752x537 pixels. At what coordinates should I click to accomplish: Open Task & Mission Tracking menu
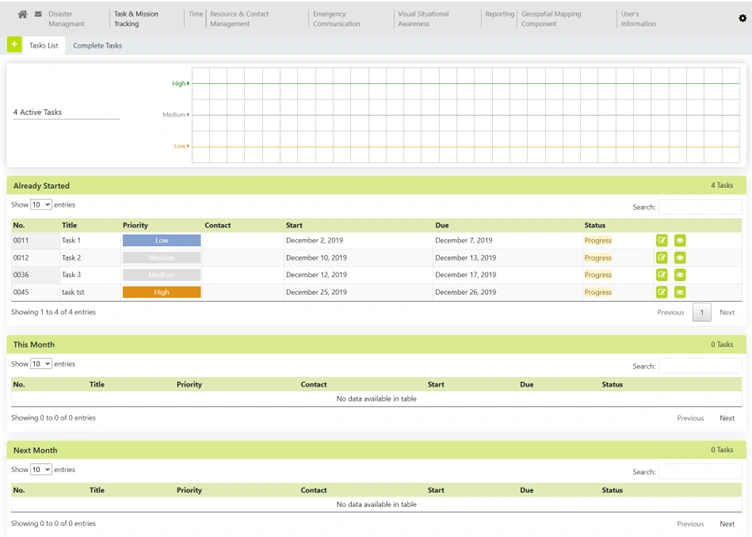(136, 19)
